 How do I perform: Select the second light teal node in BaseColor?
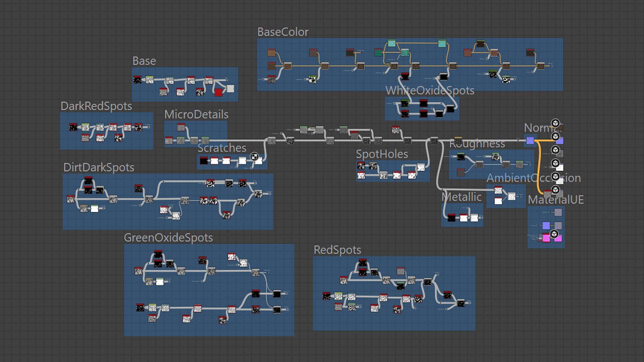(442, 43)
